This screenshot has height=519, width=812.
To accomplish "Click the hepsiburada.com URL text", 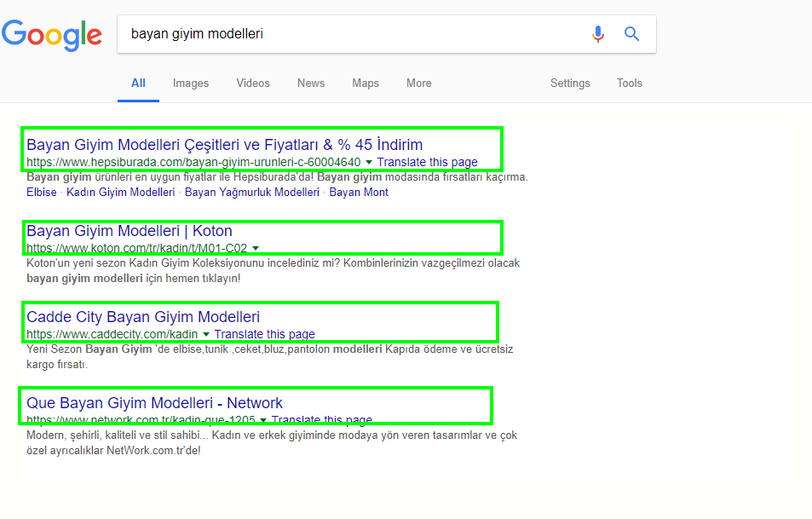I will pos(193,162).
